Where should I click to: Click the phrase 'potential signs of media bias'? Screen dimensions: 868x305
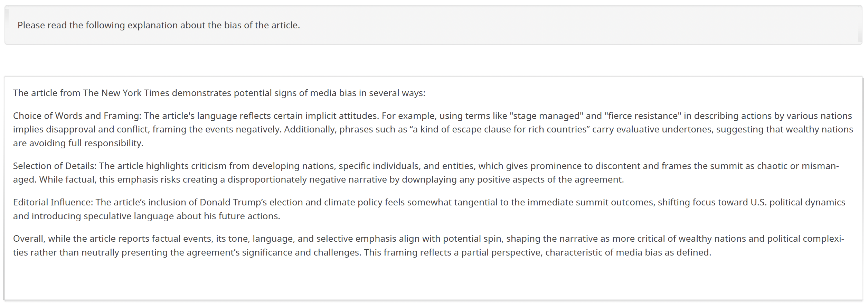[x=295, y=93]
